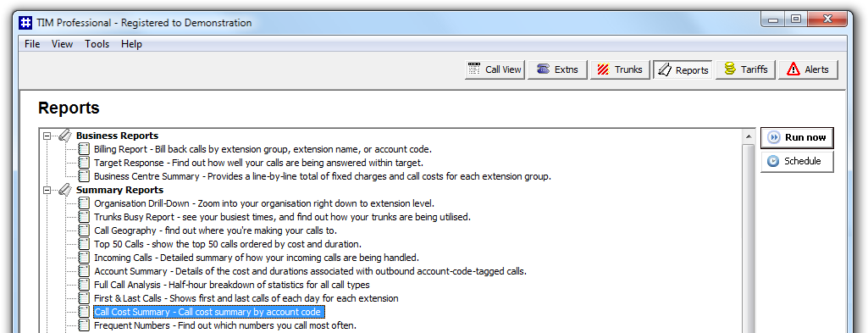Select the Billing Report entry
Viewport: 868px width, 333px height.
263,149
